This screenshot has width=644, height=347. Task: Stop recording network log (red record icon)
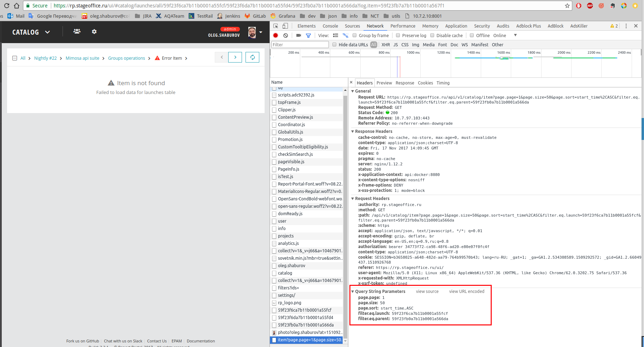point(276,35)
